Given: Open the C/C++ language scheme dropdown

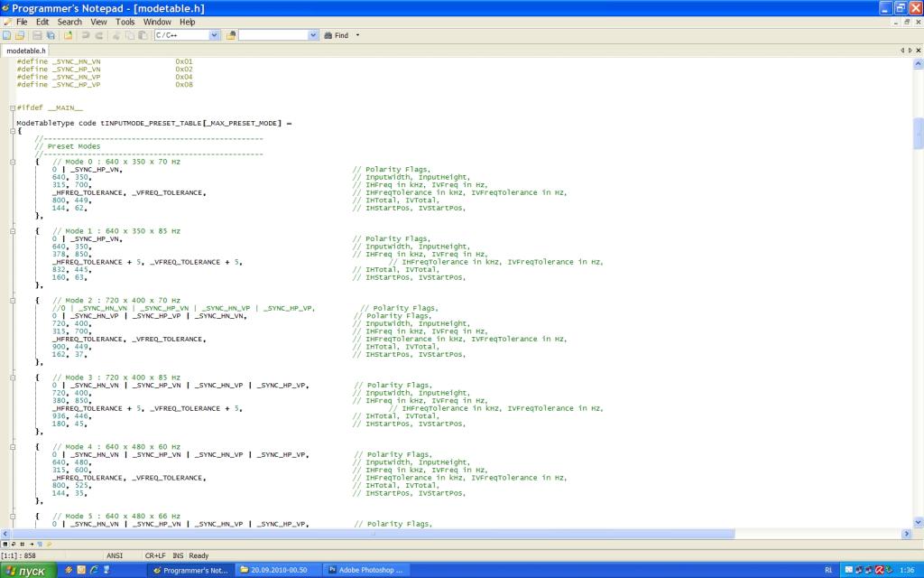Looking at the screenshot, I should click(214, 35).
